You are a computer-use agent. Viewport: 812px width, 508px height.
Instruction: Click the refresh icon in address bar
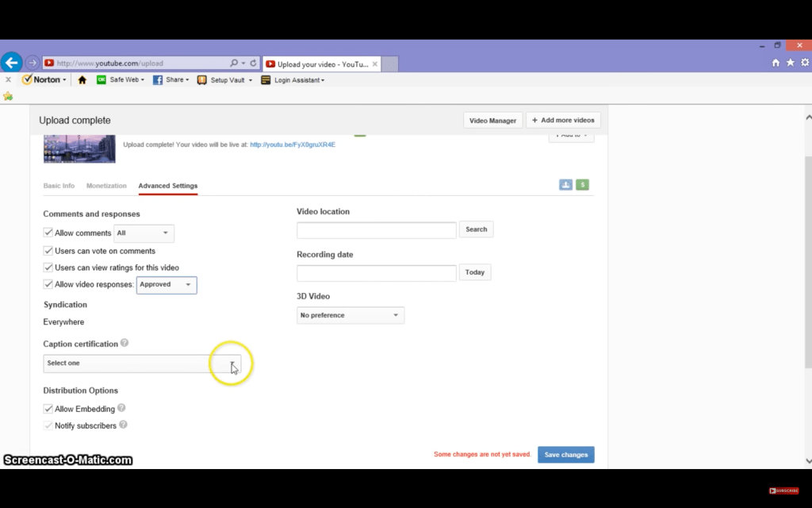pos(254,63)
